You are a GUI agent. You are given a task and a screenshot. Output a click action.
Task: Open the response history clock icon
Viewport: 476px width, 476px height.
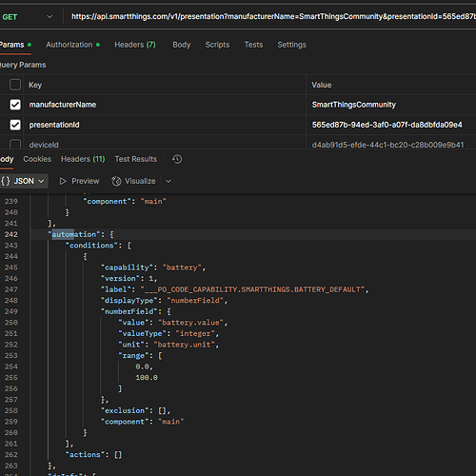point(177,159)
